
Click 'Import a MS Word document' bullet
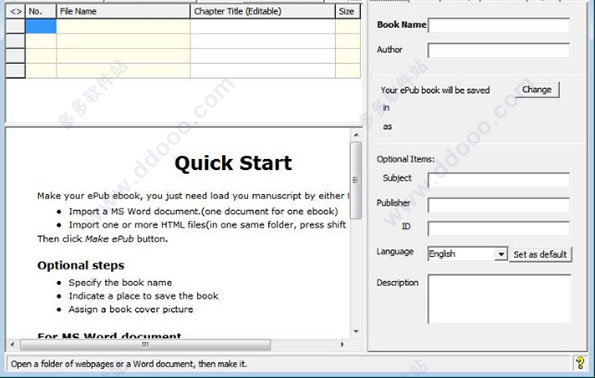coord(203,211)
